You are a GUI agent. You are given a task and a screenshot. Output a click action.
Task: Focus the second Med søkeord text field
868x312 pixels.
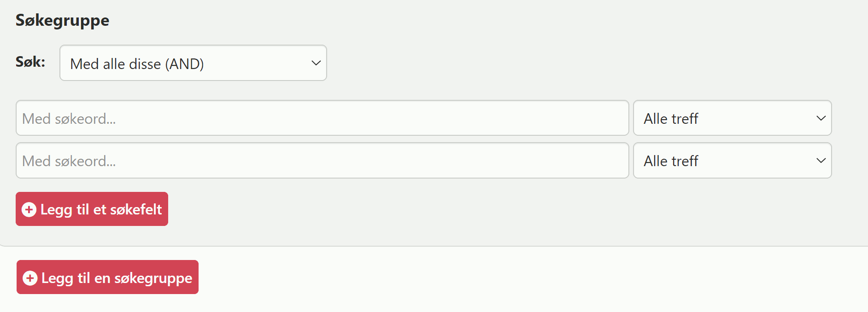(322, 161)
